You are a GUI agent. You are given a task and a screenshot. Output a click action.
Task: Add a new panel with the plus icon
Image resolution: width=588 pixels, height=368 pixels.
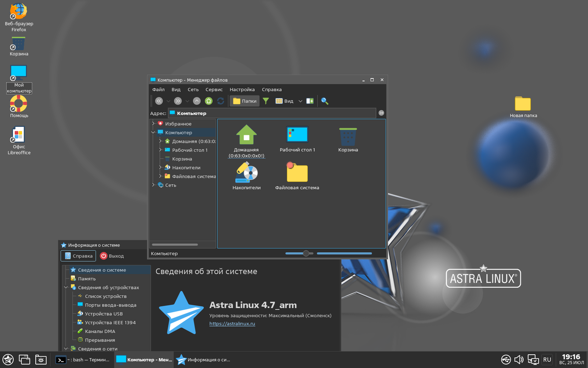tap(310, 101)
